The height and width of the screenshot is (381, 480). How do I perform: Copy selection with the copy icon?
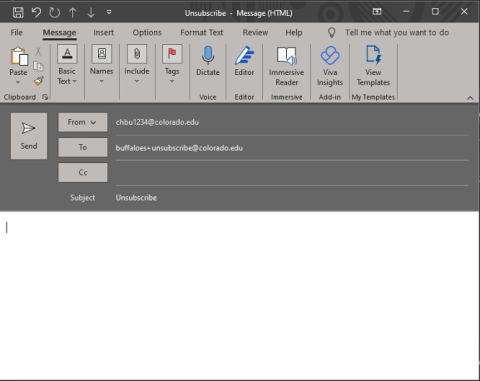(38, 66)
